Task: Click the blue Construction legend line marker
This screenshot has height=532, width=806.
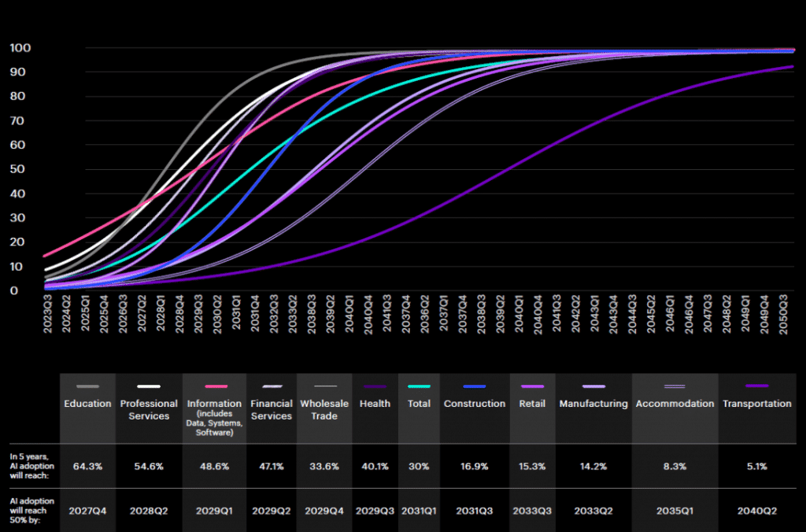Action: pyautogui.click(x=475, y=386)
